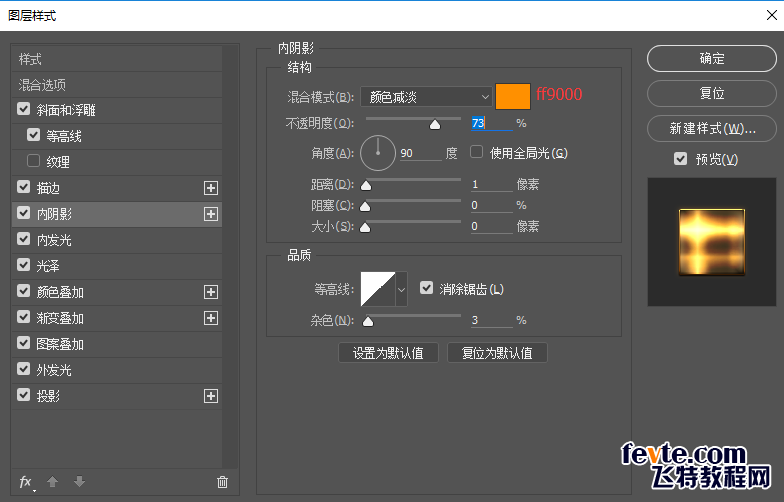784x502 pixels.
Task: Toggle the 渐变叠加 checkbox
Action: (x=24, y=317)
